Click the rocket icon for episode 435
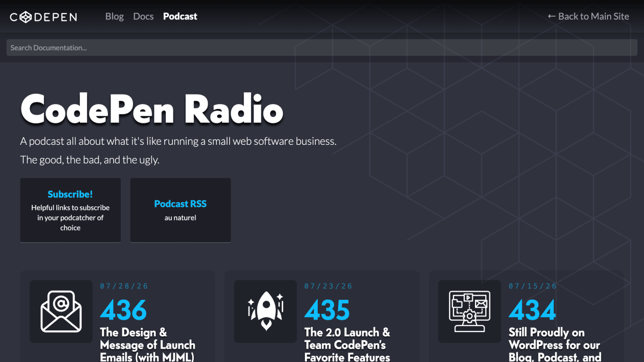Screen dimensions: 644x362 [265, 312]
